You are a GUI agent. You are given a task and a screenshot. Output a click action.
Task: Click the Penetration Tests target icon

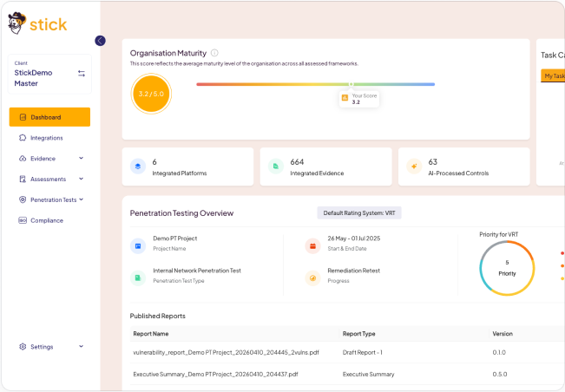[x=23, y=199]
